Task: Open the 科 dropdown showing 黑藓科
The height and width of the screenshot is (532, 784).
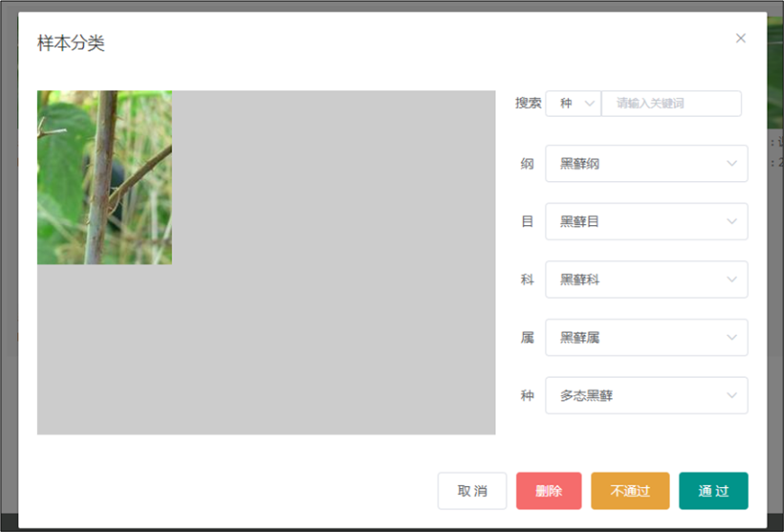Action: pos(646,279)
